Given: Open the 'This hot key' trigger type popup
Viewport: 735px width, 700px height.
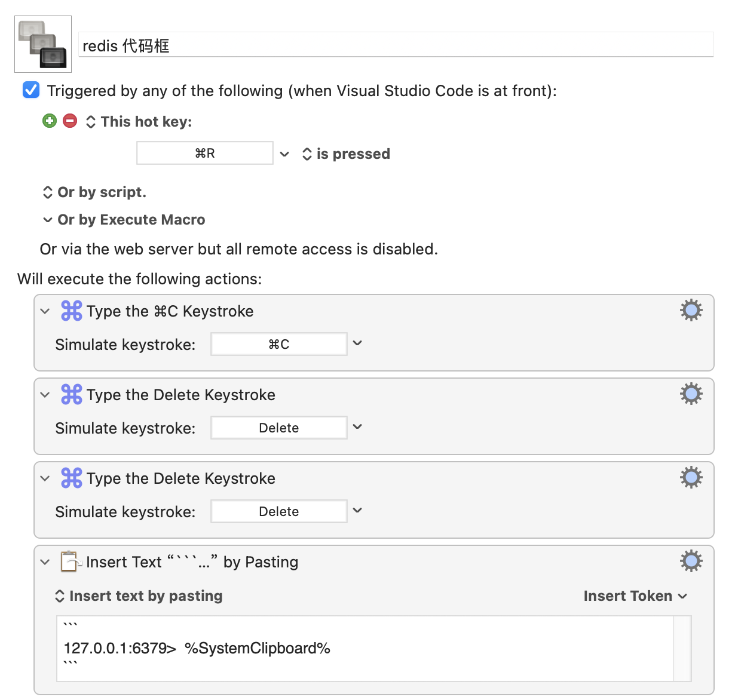Looking at the screenshot, I should point(91,122).
